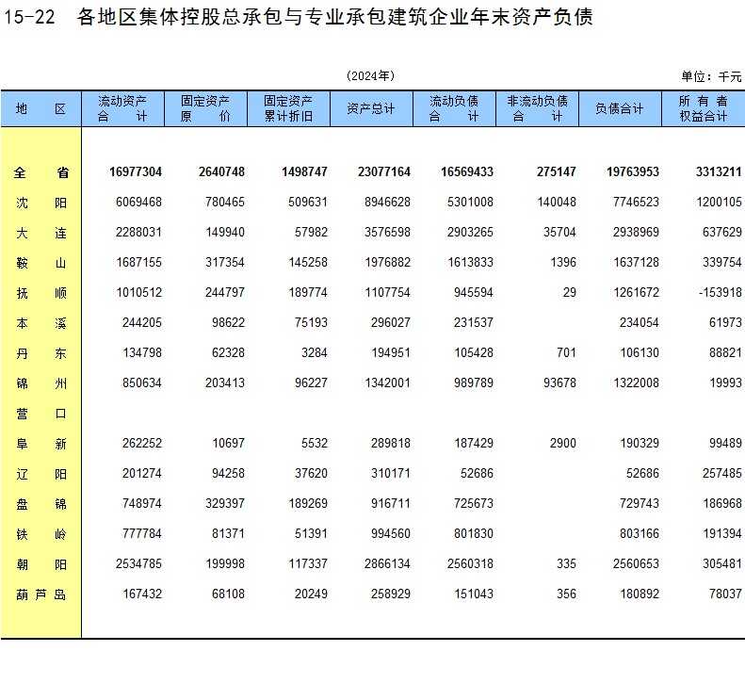
Task: Click the table title starting with 15-22
Action: pos(298,18)
